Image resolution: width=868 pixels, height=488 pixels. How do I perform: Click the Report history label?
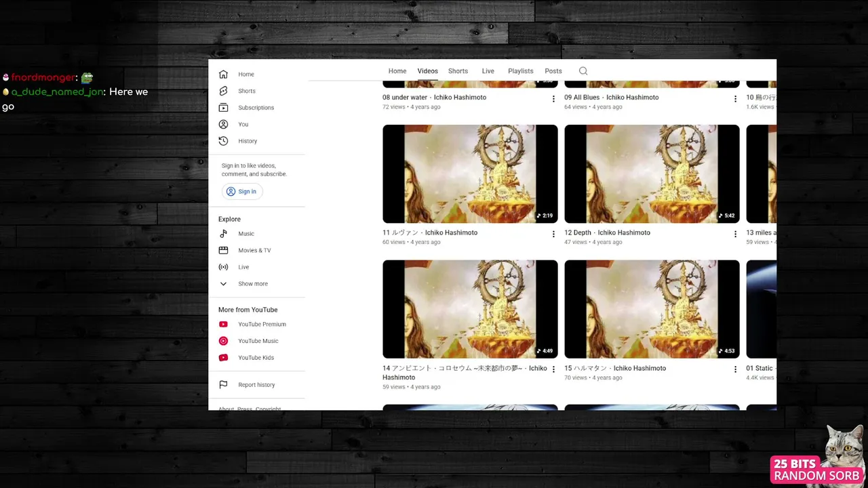[x=256, y=385]
